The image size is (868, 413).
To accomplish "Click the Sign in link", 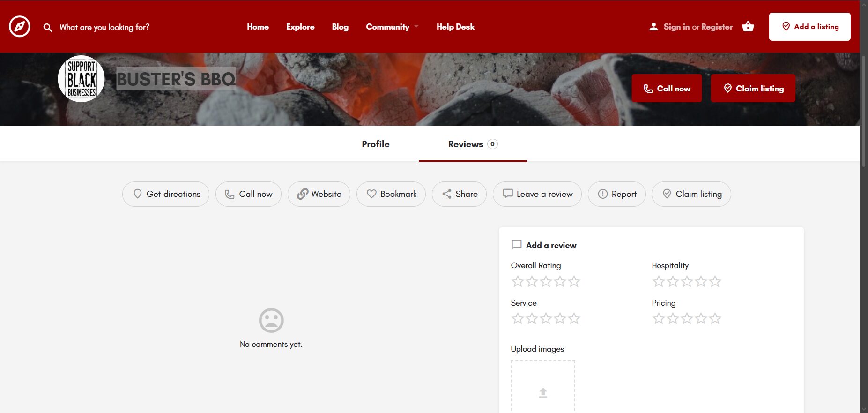I will pos(676,27).
